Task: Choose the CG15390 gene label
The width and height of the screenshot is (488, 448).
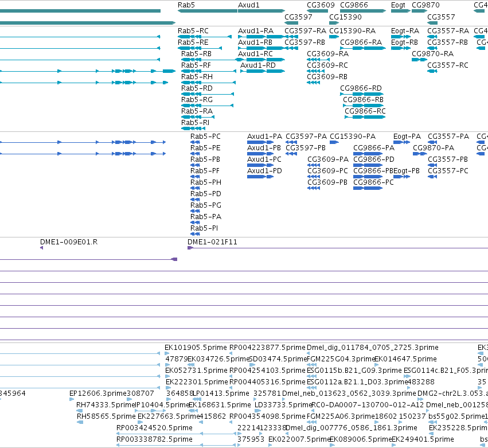Action: 345,17
